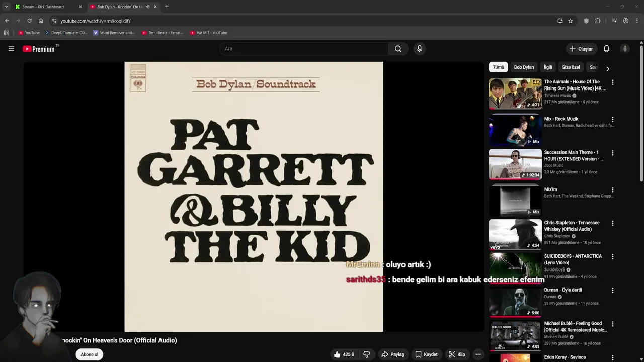Click the browser address bar URL

click(x=96, y=21)
